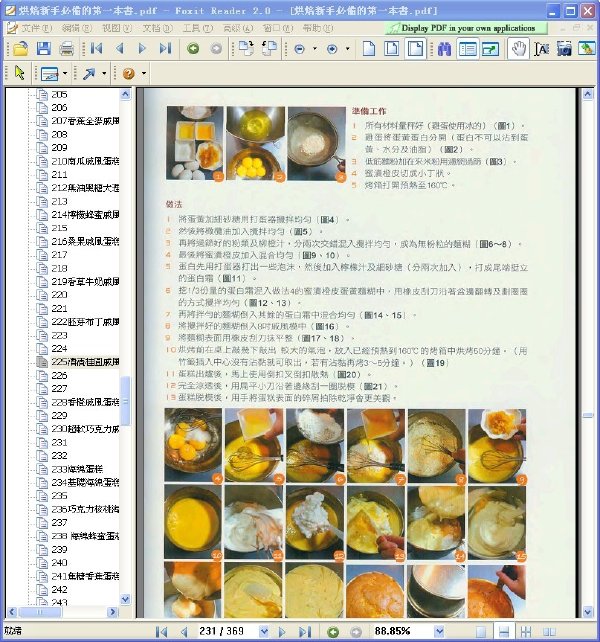Go to first page in bottom bar
The width and height of the screenshot is (600, 642).
point(162,631)
